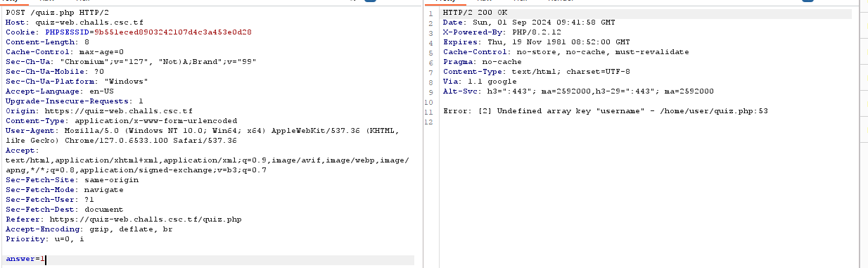Click the "Accept-Language: en-US" header
The height and width of the screenshot is (268, 868).
coord(60,91)
